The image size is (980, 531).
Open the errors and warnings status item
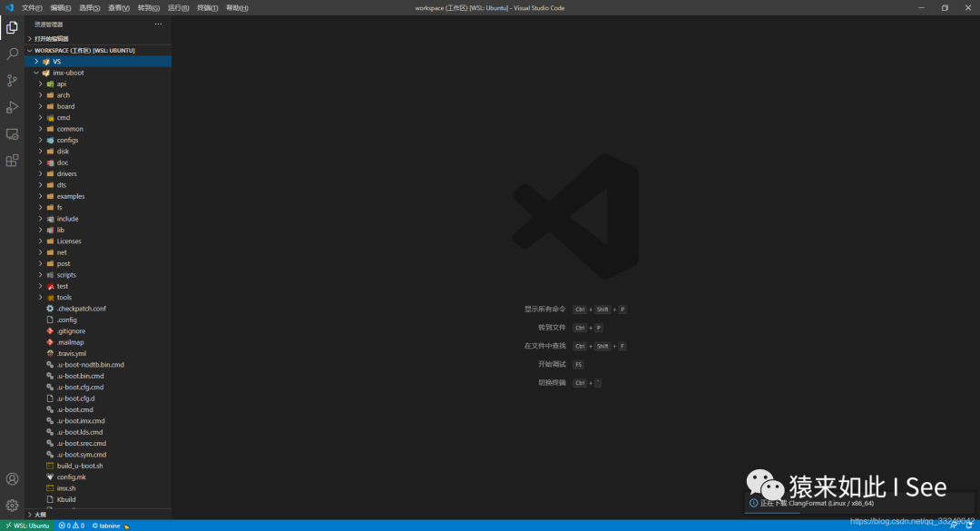72,526
